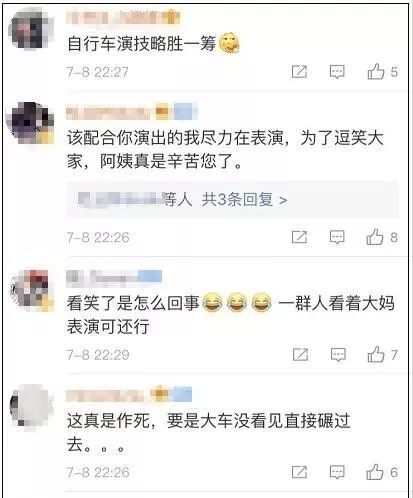Open username above 这真是作死 comment
This screenshot has width=413, height=498.
click(x=129, y=395)
